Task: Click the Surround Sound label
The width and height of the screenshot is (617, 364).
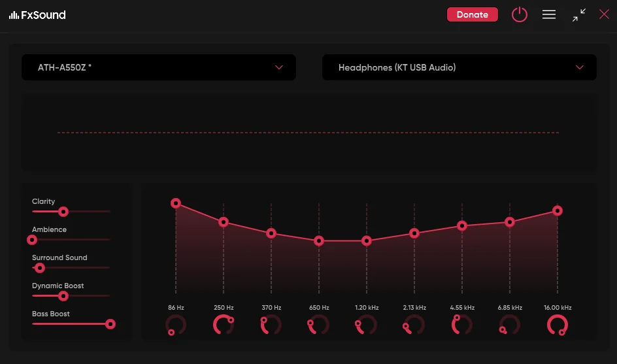Action: coord(59,257)
